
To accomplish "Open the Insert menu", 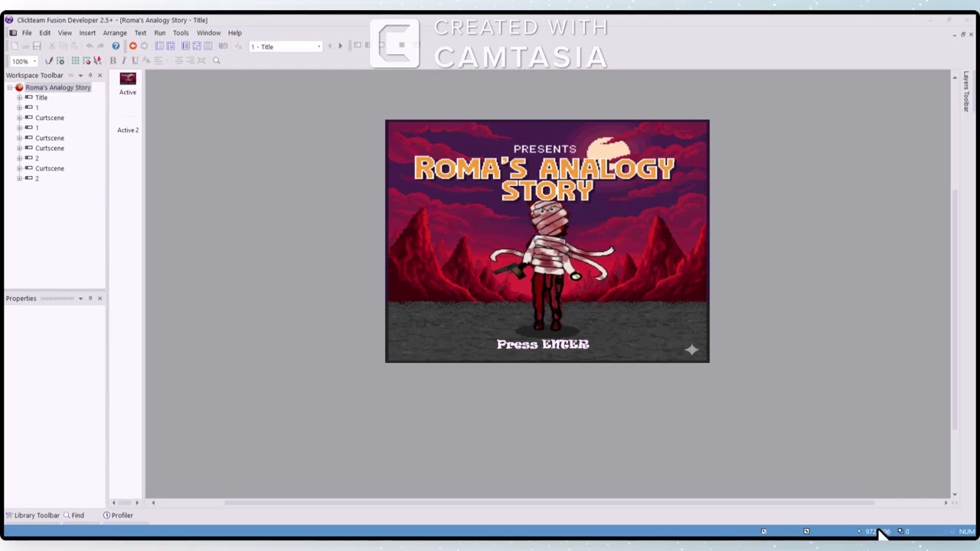I will 87,33.
